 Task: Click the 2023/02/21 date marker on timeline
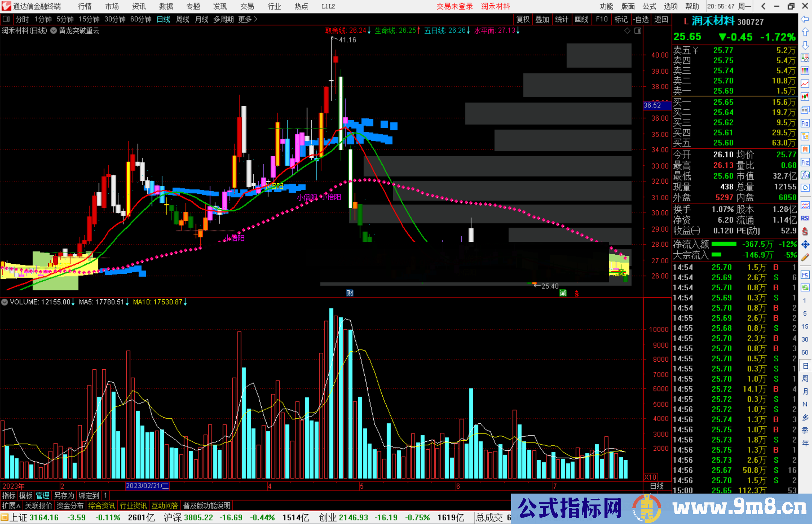[x=147, y=486]
